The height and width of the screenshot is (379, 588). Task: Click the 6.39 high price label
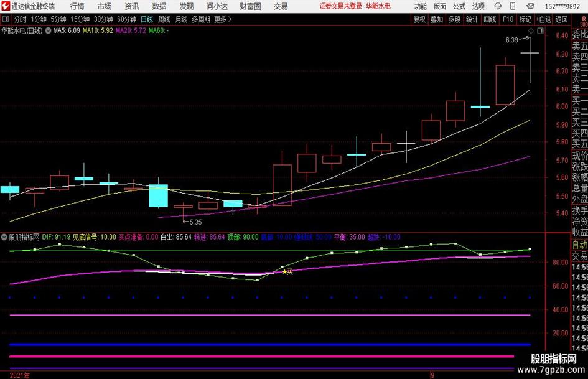[x=512, y=40]
